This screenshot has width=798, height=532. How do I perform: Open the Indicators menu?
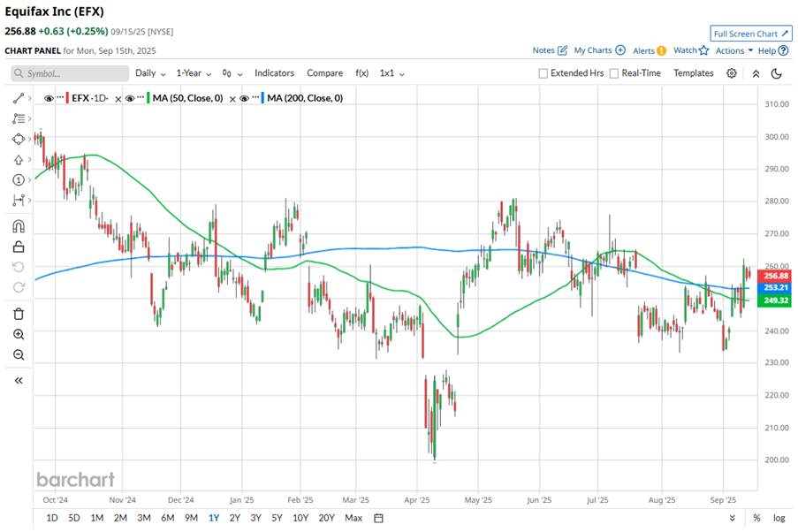click(x=274, y=73)
